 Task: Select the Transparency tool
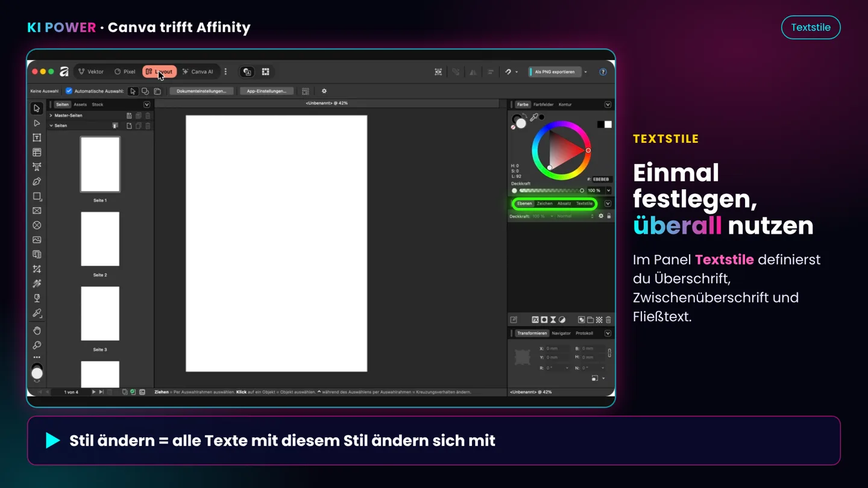(x=37, y=298)
